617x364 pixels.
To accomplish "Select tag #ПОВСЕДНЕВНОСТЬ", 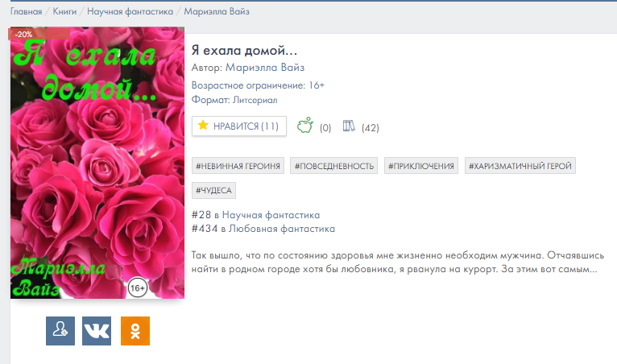I will pos(334,166).
